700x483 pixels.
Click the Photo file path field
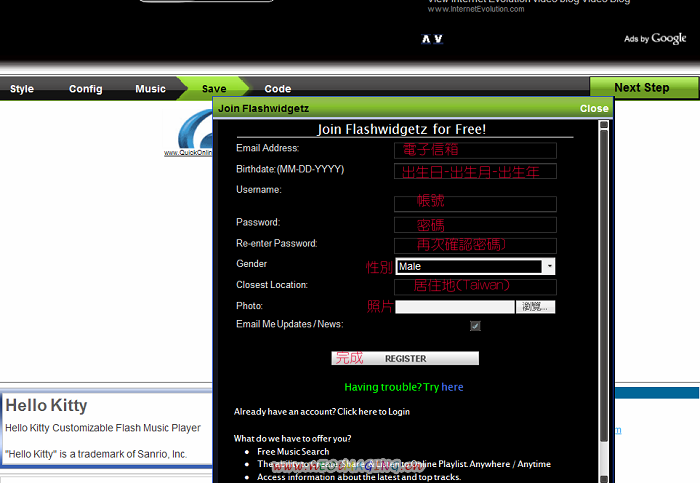(455, 307)
